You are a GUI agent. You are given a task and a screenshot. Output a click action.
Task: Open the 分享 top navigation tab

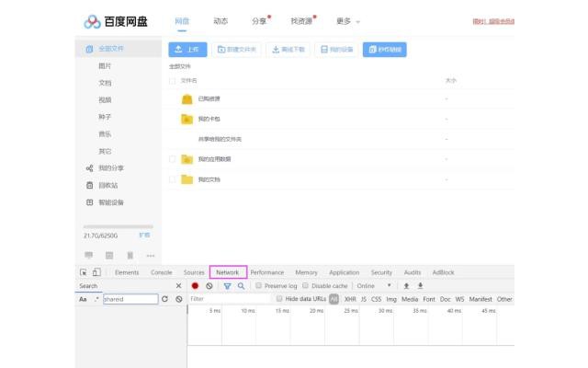[x=259, y=21]
